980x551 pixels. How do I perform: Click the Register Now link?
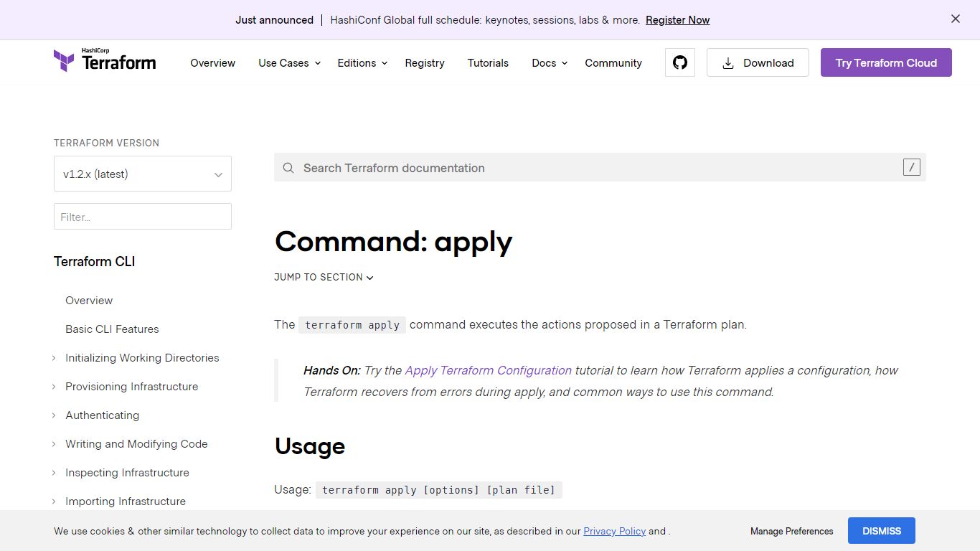coord(677,20)
